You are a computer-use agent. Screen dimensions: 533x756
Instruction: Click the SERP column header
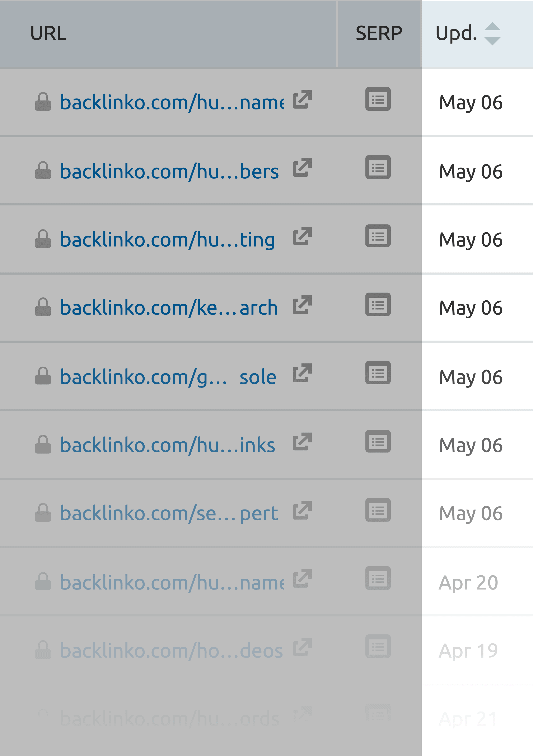click(379, 34)
